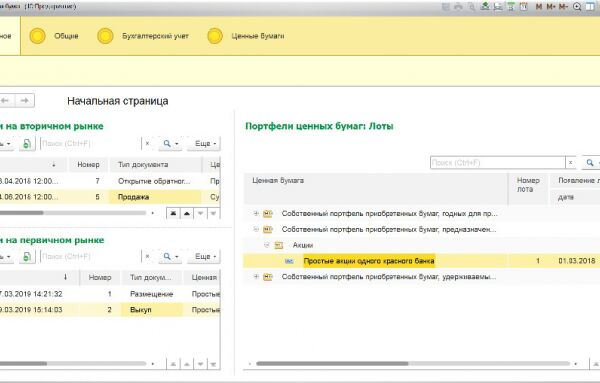Viewport: 600px width, 383px height.
Task: Clear the search field in первичном рынке panel
Action: coord(147,256)
